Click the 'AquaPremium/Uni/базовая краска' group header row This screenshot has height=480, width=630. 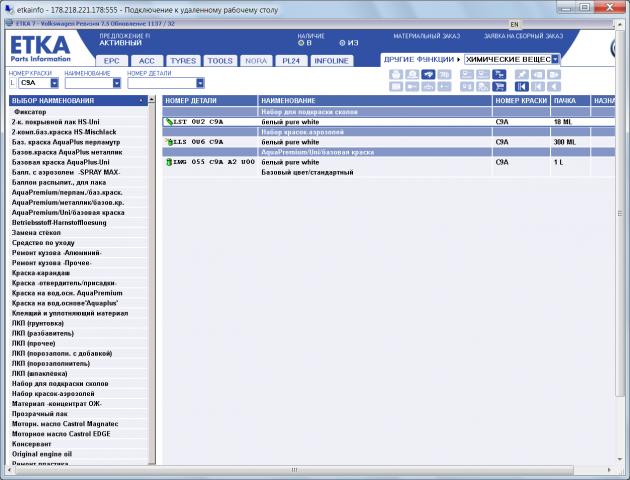tap(389, 152)
